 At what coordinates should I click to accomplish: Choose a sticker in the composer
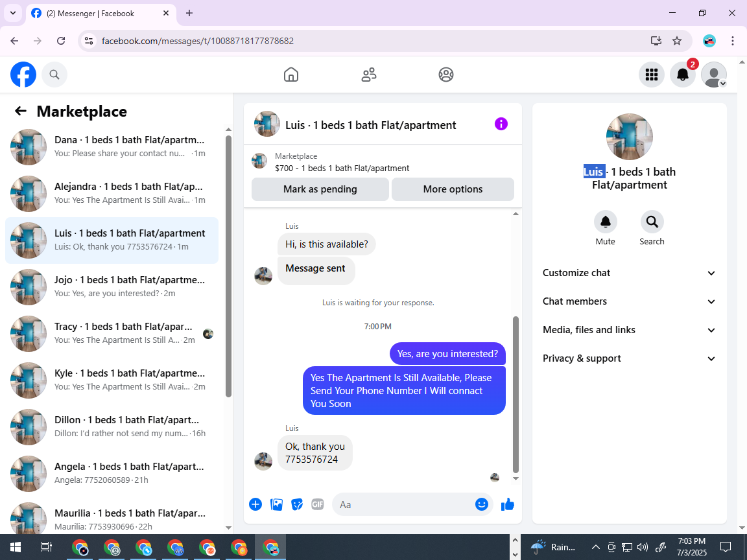point(297,504)
